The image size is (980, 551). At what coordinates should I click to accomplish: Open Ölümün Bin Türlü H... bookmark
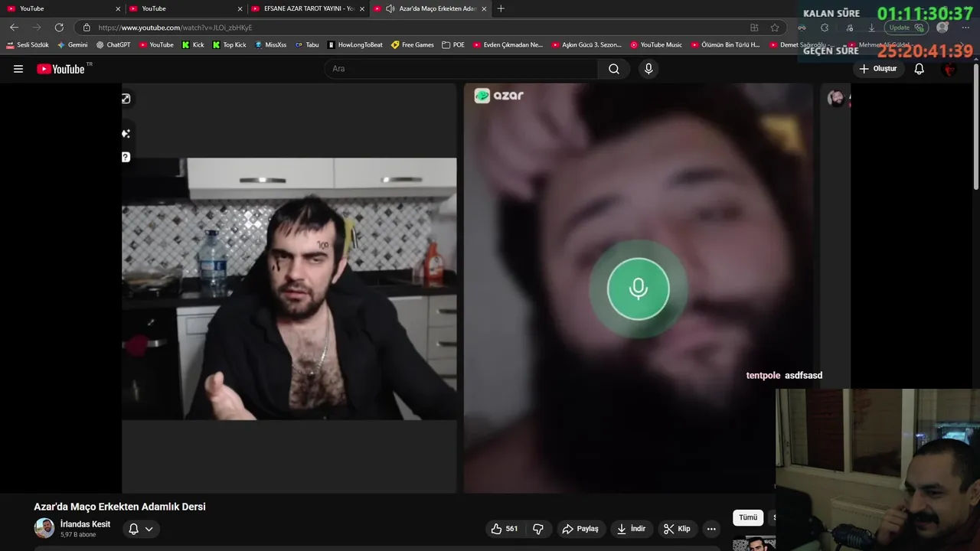point(725,45)
